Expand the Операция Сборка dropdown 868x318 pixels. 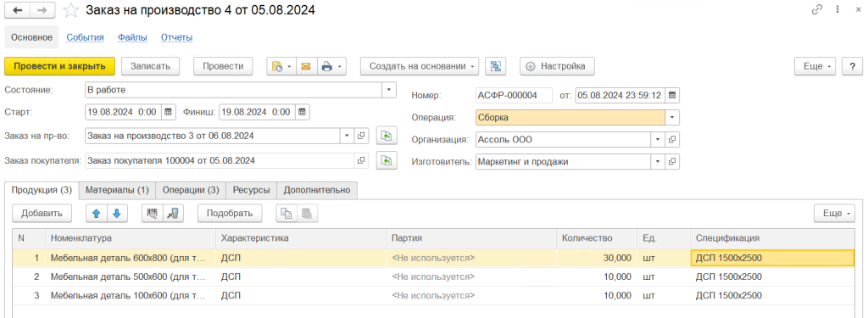(672, 118)
